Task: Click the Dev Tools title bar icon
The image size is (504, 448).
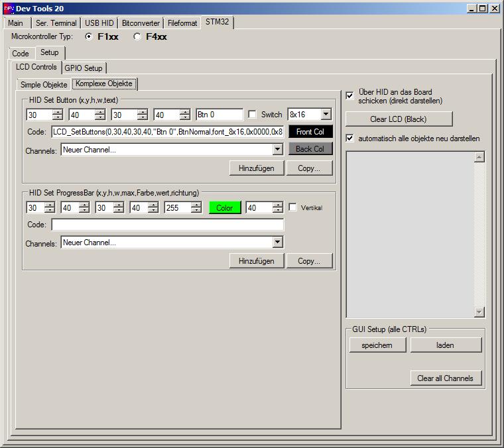Action: [9, 9]
